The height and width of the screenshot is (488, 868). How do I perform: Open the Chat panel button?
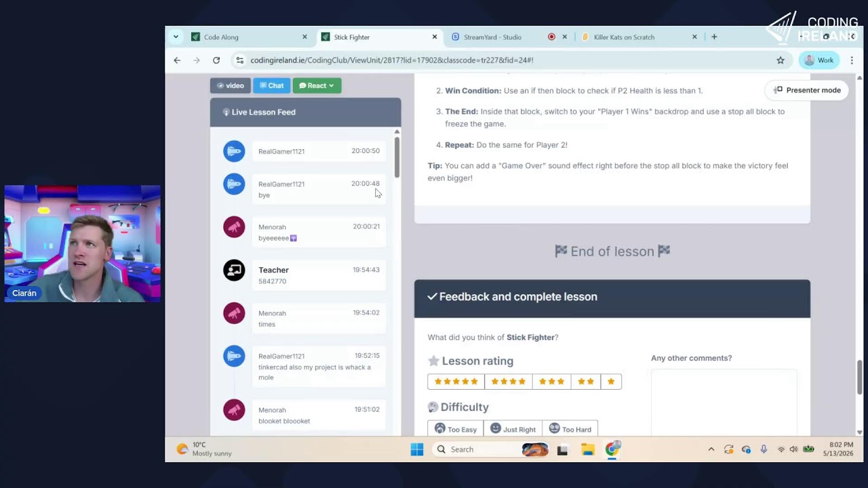pyautogui.click(x=271, y=85)
